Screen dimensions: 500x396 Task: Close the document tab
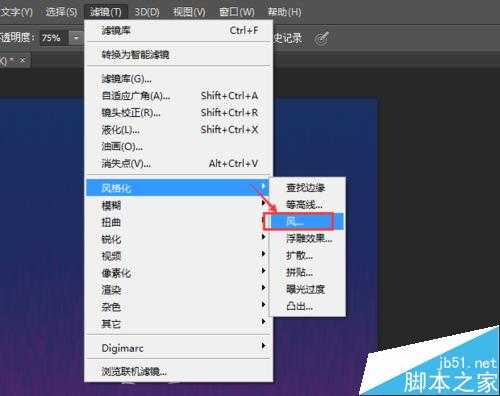[x=23, y=60]
